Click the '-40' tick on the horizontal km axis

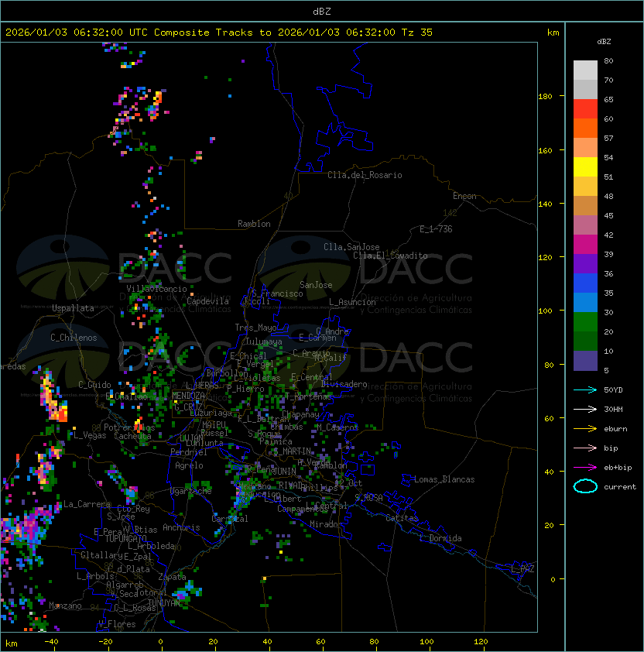pyautogui.click(x=51, y=641)
